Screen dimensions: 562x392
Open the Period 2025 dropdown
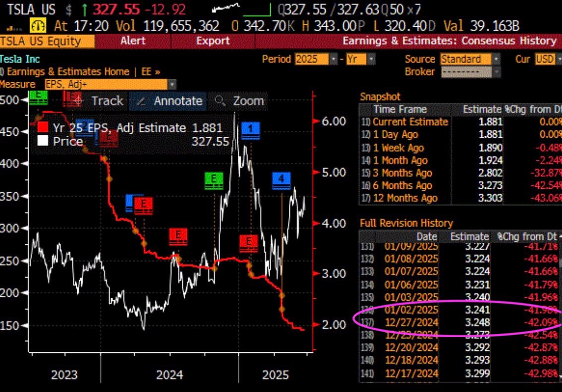pos(316,59)
